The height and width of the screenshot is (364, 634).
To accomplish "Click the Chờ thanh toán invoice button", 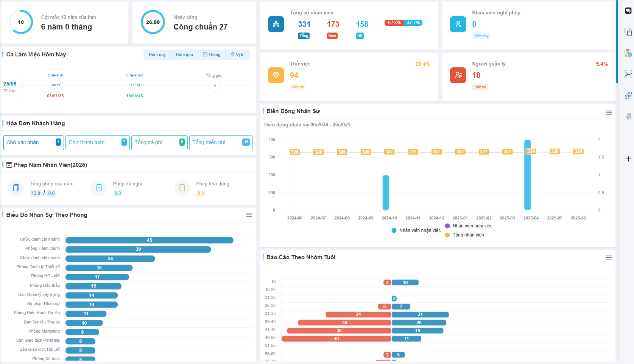I will point(97,143).
